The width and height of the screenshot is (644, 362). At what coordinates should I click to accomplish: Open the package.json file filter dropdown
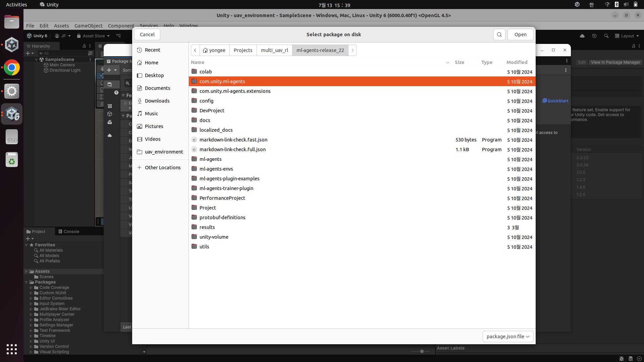click(508, 337)
